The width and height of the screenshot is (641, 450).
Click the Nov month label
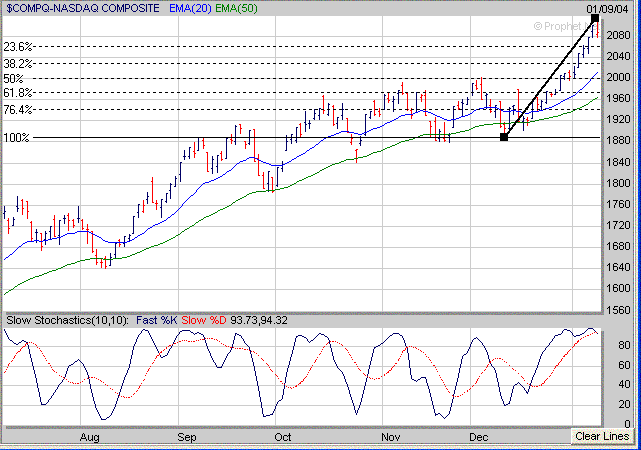tap(390, 437)
